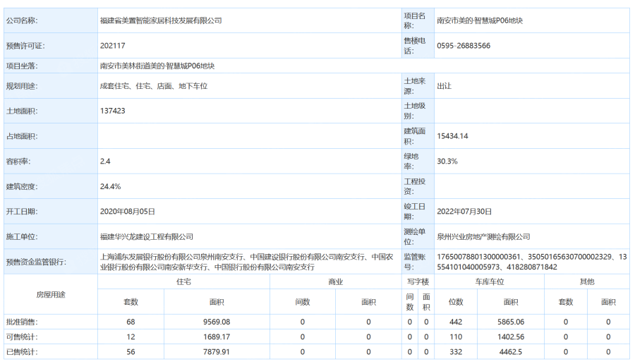Click the 商业 column group header
This screenshot has width=635, height=364.
click(x=335, y=281)
